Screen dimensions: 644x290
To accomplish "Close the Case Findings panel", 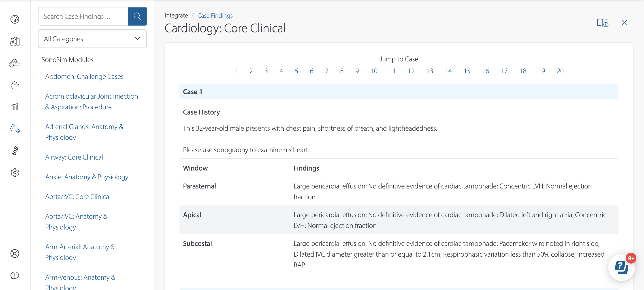I will coord(624,23).
